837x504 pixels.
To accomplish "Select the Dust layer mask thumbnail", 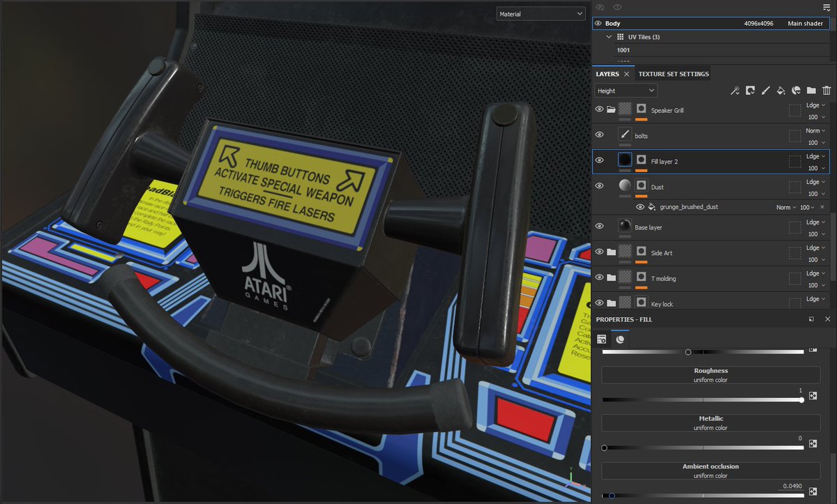I will coord(641,186).
